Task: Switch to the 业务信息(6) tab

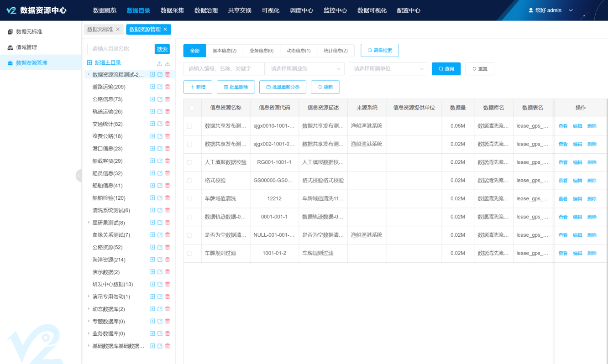Action: coord(262,51)
